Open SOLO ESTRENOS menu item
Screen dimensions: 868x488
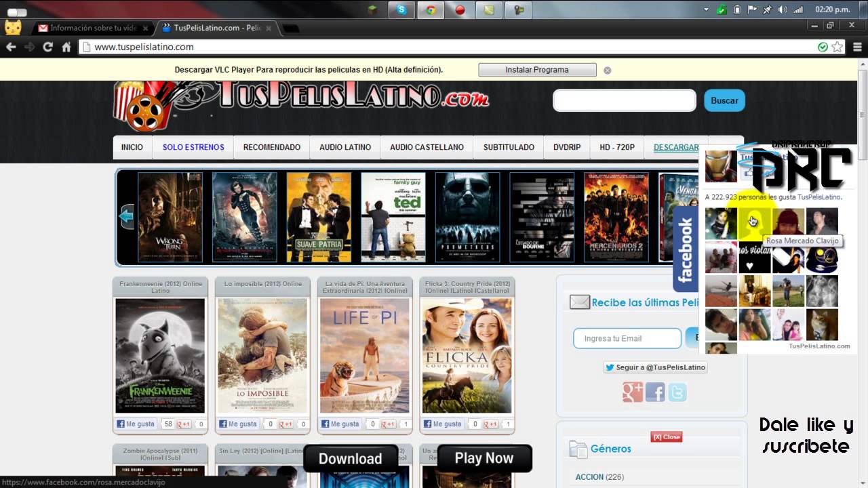(x=193, y=147)
